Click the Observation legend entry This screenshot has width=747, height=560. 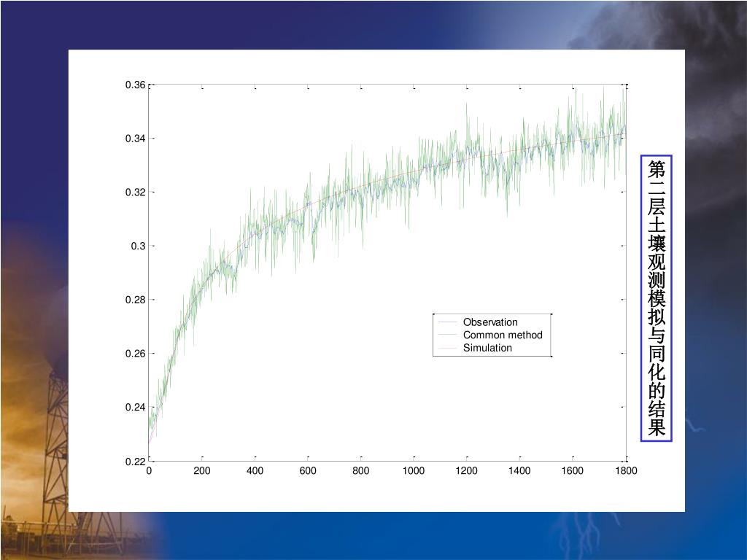point(490,322)
